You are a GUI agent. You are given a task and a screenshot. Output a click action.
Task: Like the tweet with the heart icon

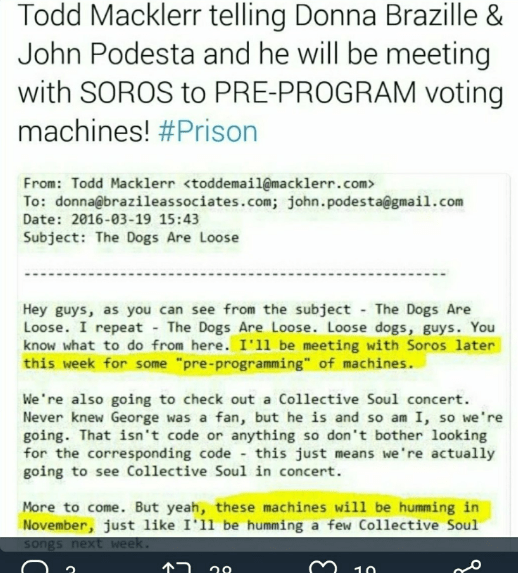[323, 567]
